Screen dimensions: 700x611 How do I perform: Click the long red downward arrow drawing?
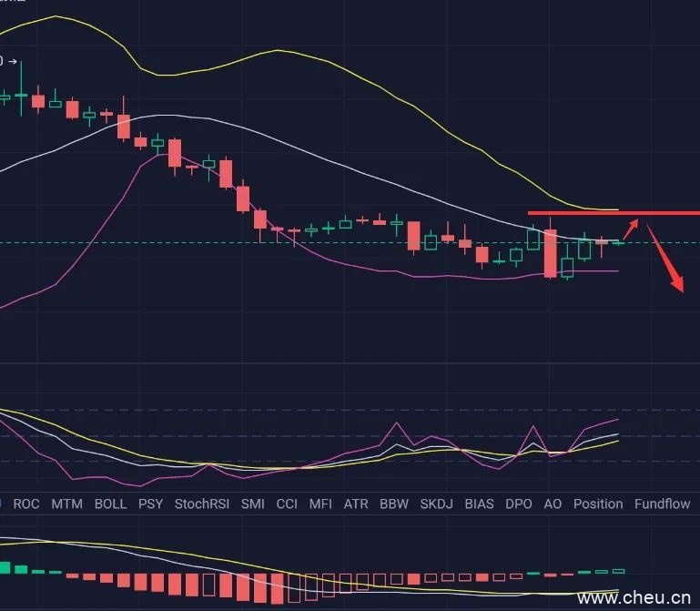(x=665, y=259)
